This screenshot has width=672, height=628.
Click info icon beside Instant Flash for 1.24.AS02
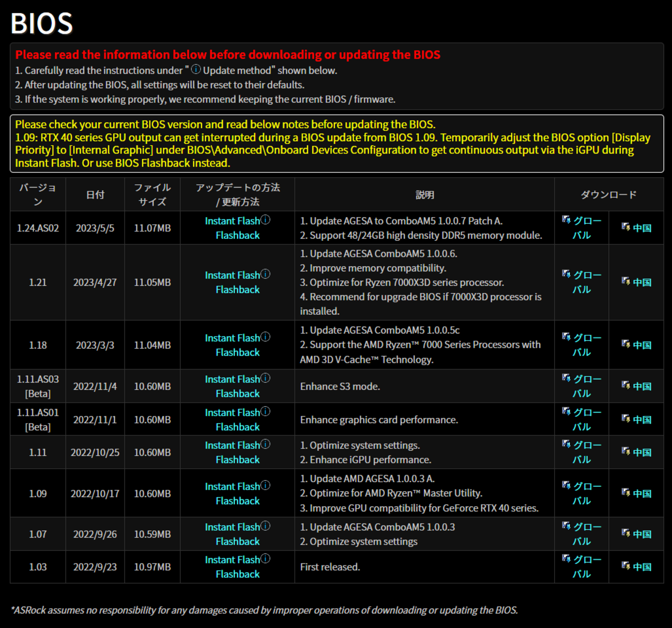265,220
